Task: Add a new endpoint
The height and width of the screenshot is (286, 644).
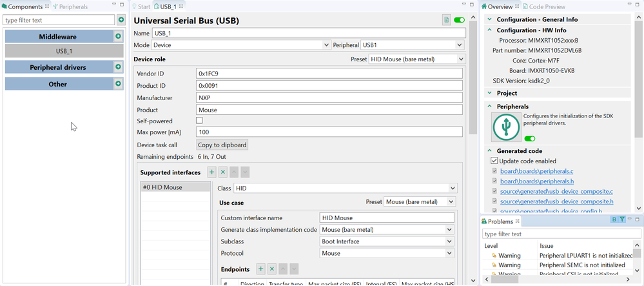Action: [261, 269]
